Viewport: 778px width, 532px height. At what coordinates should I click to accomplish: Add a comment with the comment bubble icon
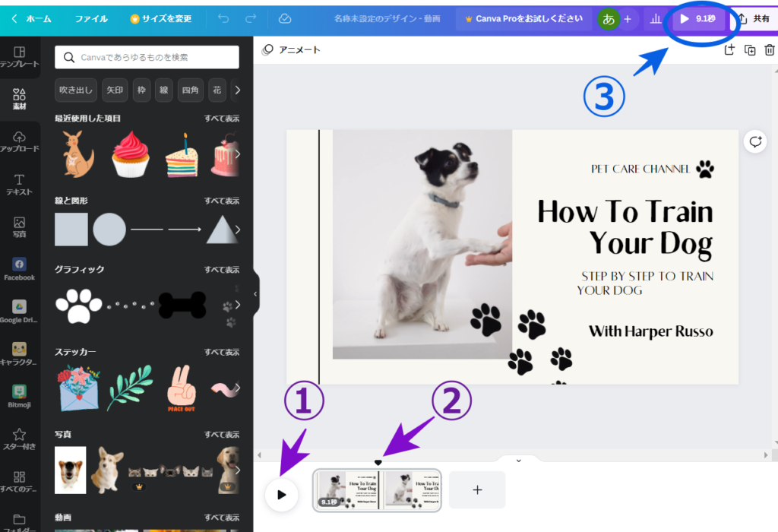click(x=755, y=142)
